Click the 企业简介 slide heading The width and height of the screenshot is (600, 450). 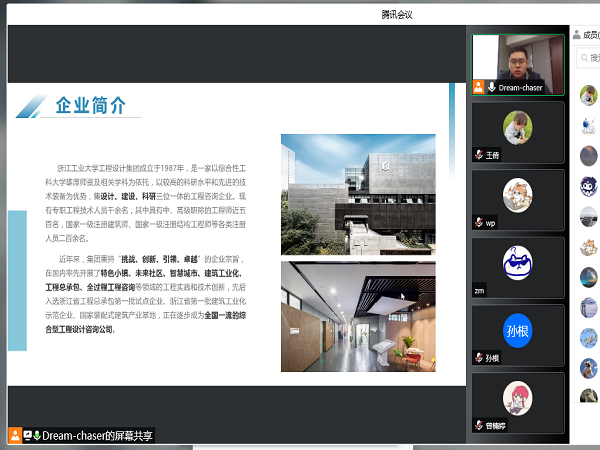coord(90,106)
